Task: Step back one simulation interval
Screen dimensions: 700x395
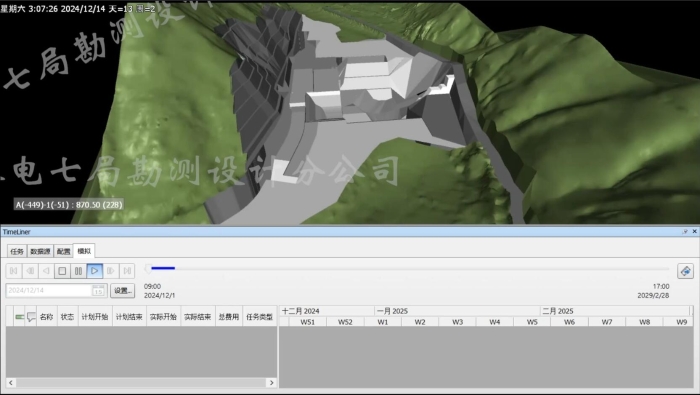Action: pyautogui.click(x=30, y=271)
